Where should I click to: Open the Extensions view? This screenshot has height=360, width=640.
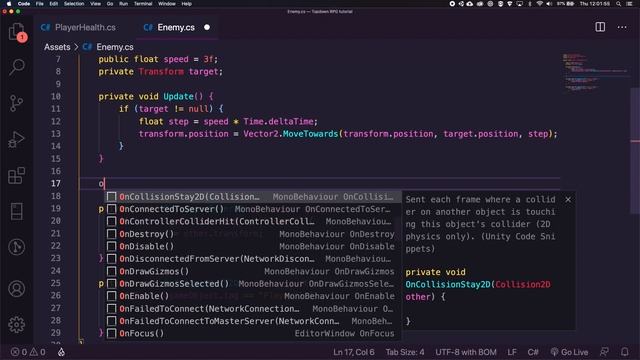pos(16,176)
